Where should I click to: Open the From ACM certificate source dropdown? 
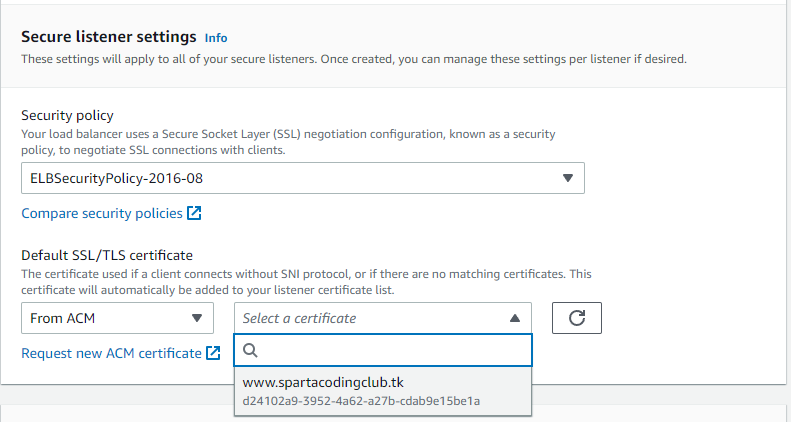(118, 318)
